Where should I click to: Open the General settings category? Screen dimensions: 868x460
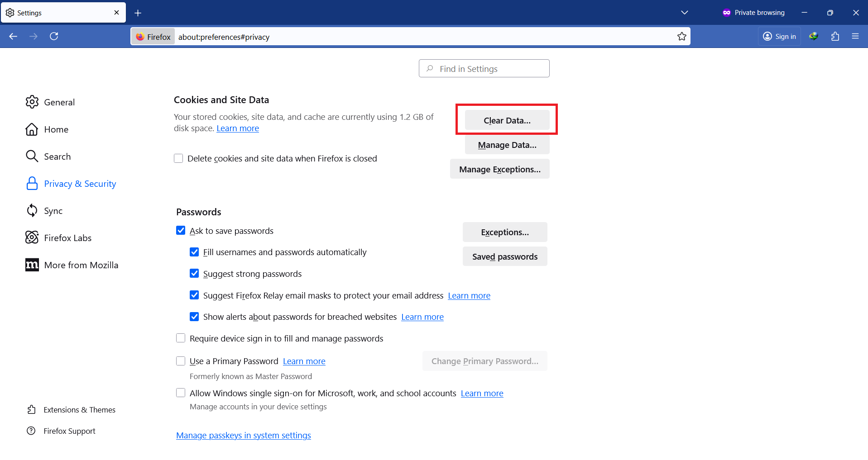tap(59, 102)
